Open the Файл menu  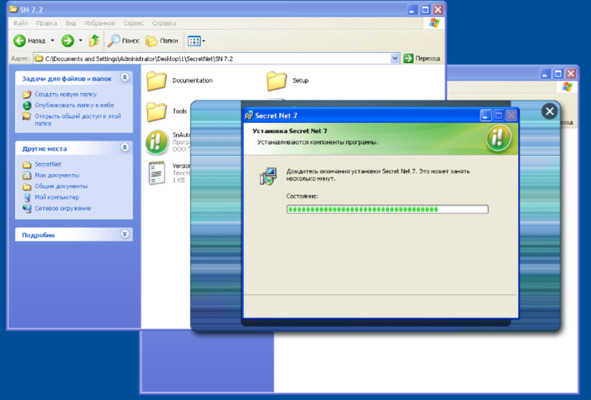[20, 23]
